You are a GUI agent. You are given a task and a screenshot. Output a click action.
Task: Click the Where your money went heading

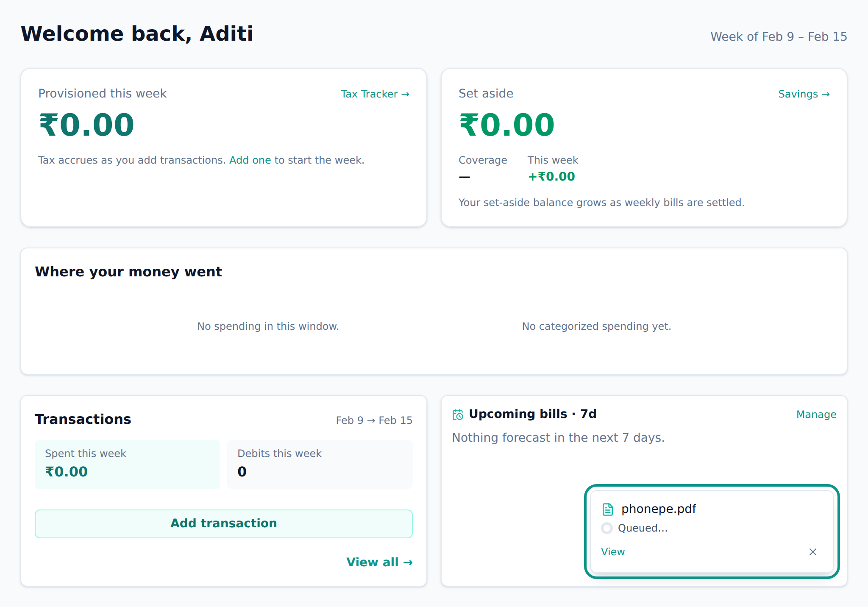tap(128, 272)
